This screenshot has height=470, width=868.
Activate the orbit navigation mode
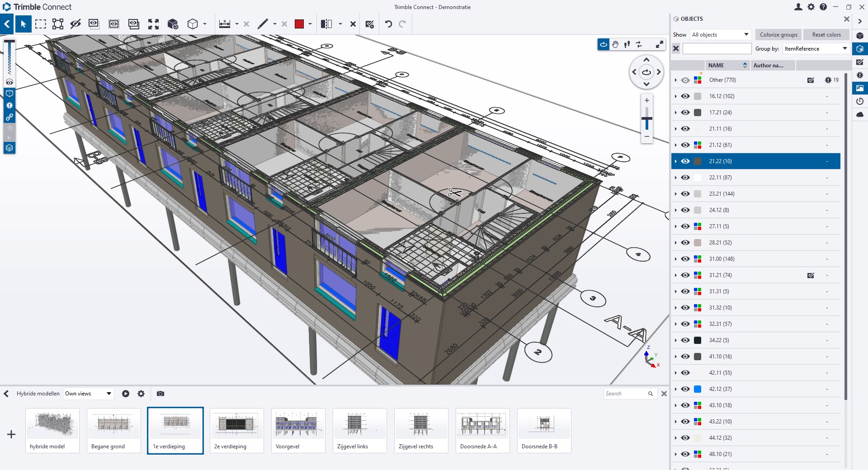[x=604, y=44]
